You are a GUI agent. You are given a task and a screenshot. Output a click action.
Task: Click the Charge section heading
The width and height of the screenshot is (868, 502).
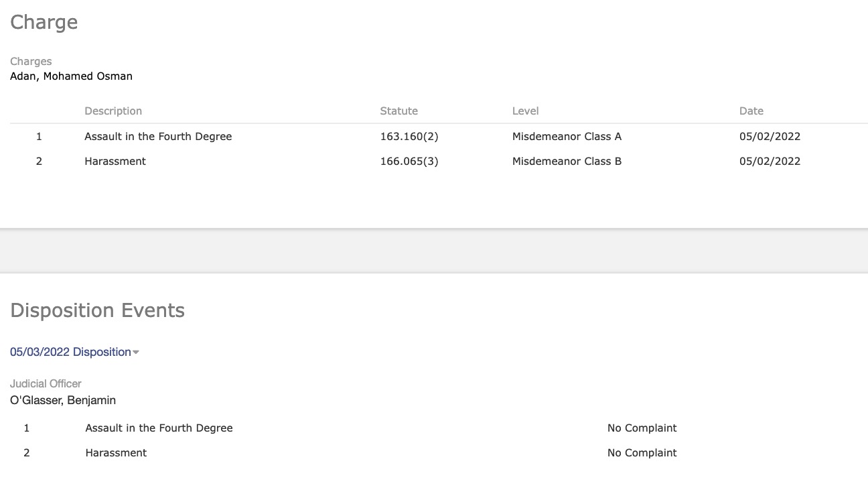pos(44,22)
